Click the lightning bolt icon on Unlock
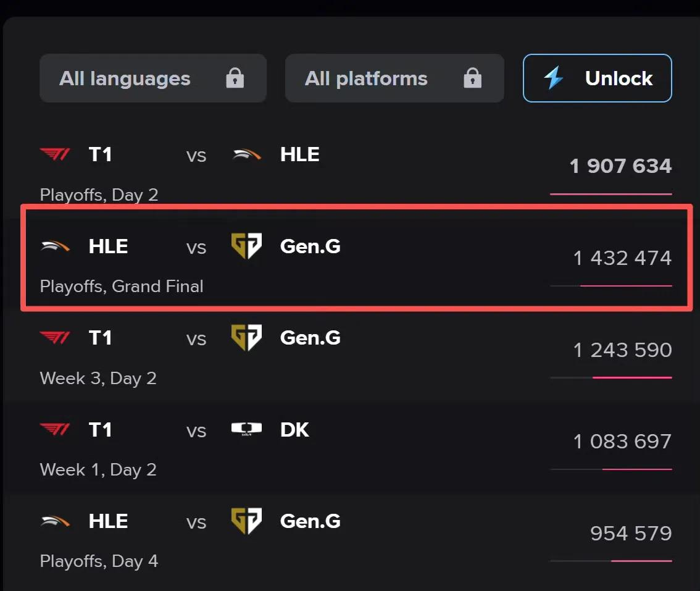Image resolution: width=700 pixels, height=591 pixels. 554,78
